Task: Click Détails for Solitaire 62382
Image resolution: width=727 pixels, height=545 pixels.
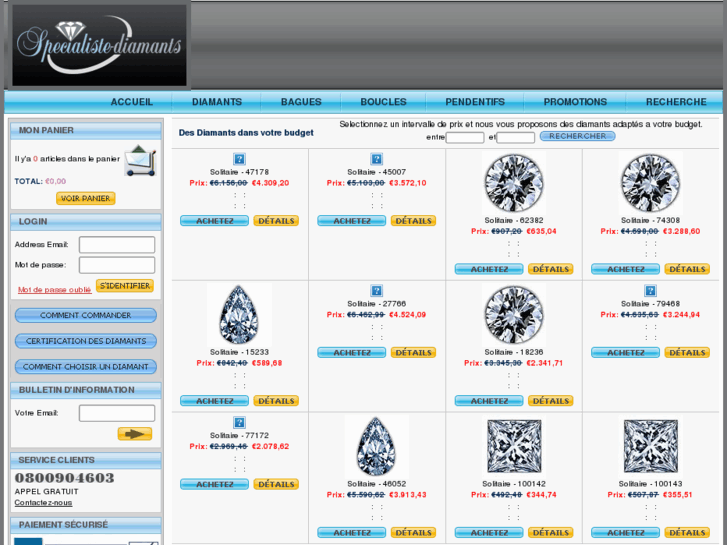Action: [550, 269]
